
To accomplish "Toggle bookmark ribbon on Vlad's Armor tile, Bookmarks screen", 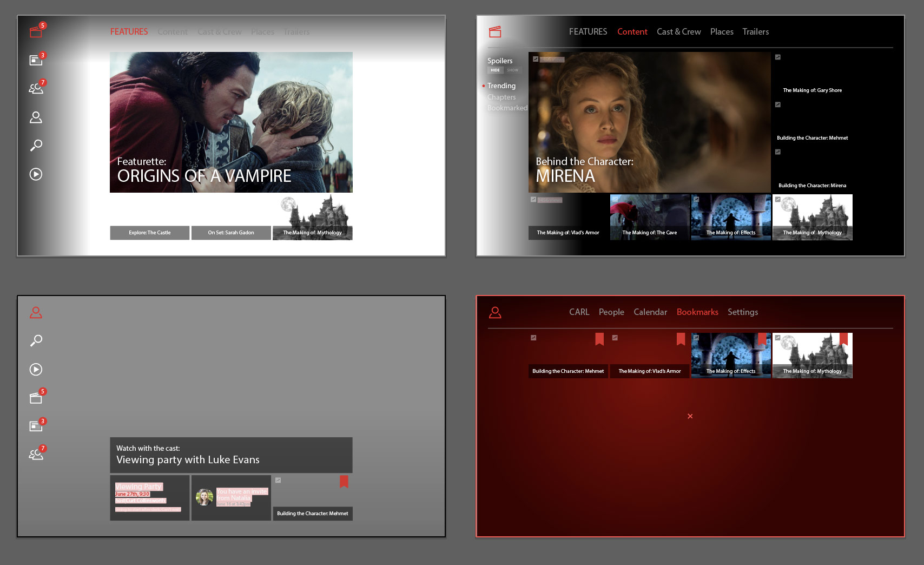I will point(681,339).
